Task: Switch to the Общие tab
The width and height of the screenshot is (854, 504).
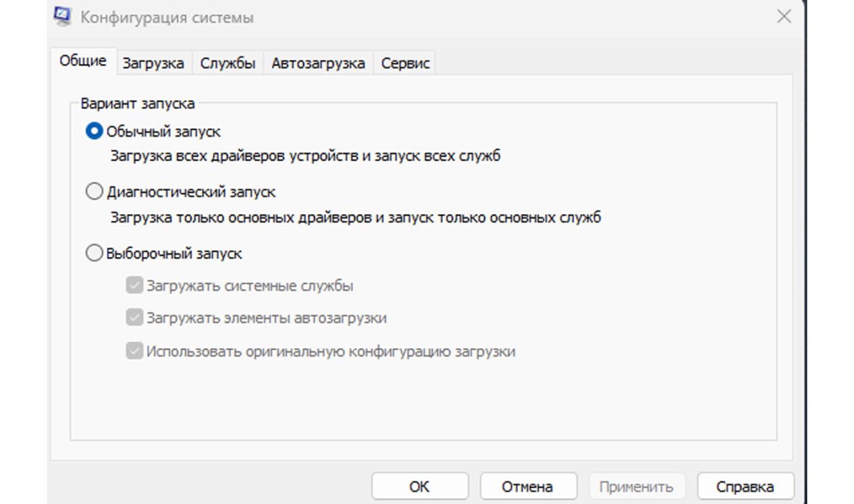Action: tap(83, 61)
